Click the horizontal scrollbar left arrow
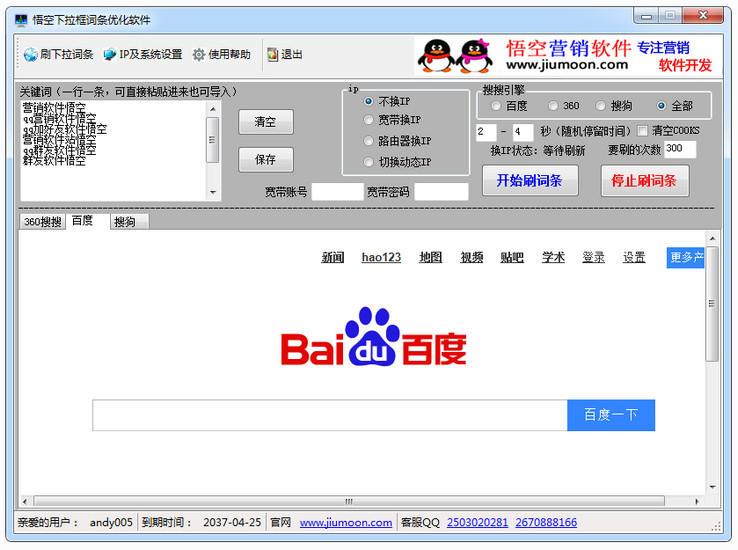Screen dimensions: 738x550 (25, 502)
